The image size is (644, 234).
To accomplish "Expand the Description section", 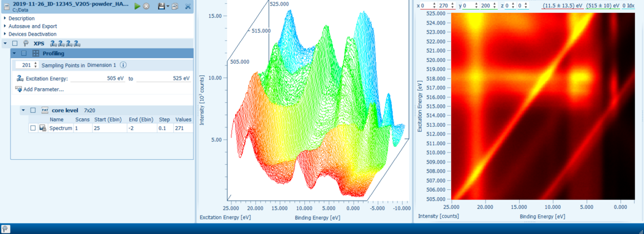I will click(5, 18).
